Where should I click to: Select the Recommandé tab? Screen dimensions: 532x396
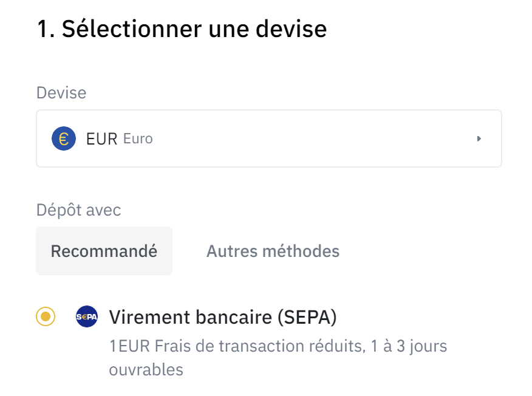click(x=104, y=250)
